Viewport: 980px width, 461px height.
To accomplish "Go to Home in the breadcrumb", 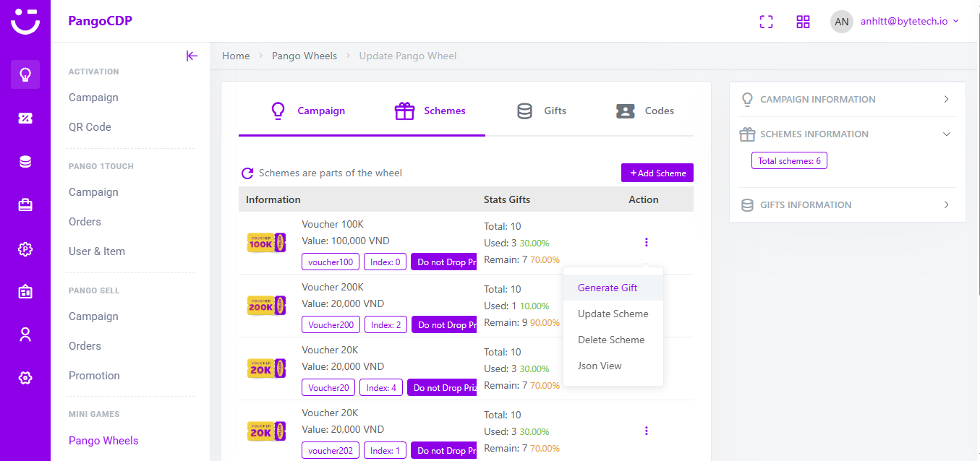I will coord(236,56).
